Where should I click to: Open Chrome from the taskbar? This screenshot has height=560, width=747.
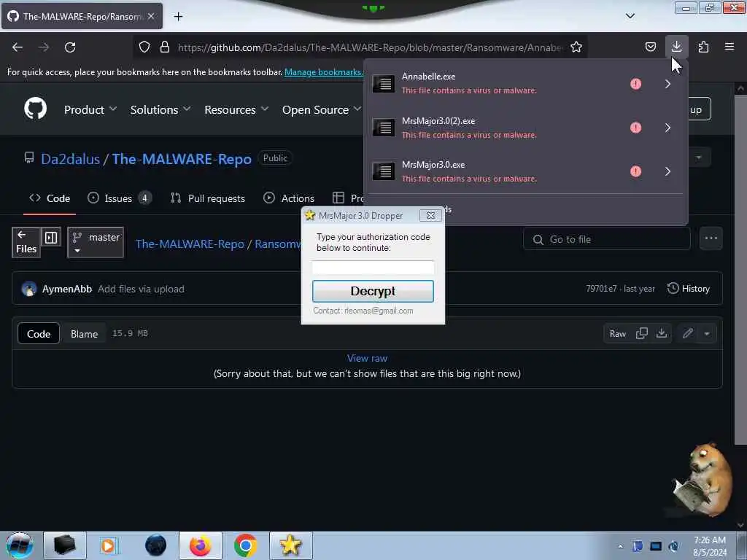245,545
